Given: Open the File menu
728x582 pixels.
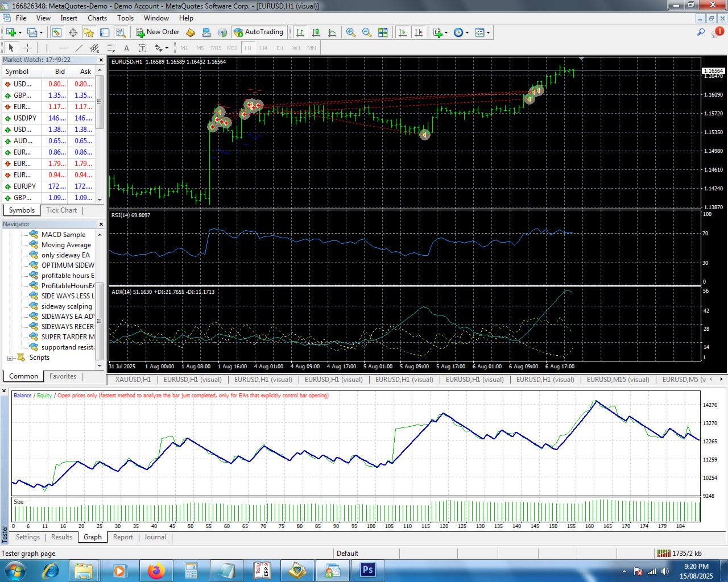Looking at the screenshot, I should click(21, 18).
